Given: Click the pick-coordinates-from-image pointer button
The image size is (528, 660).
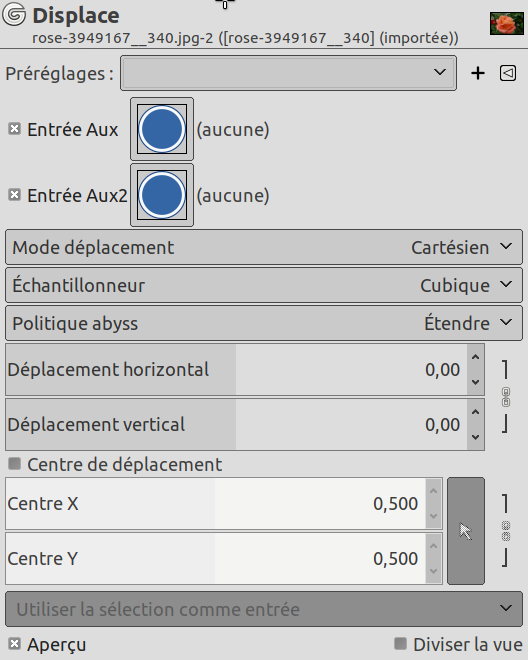Looking at the screenshot, I should [x=466, y=531].
